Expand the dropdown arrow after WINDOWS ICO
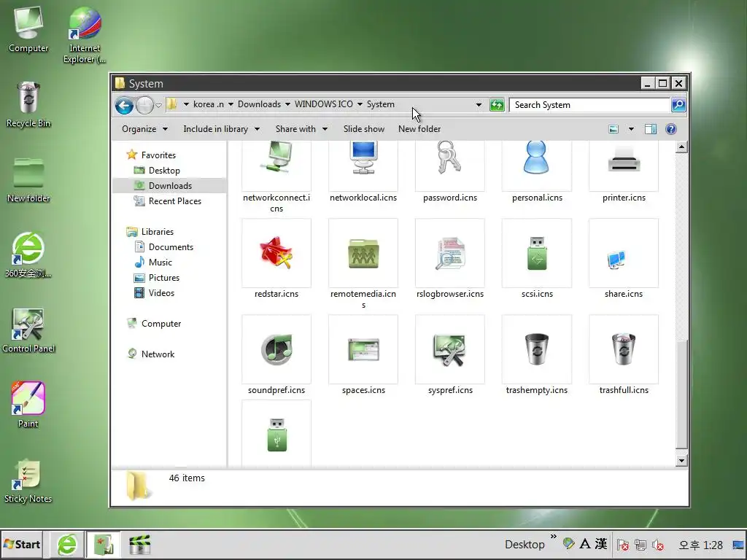Viewport: 747px width, 560px height. pos(360,104)
